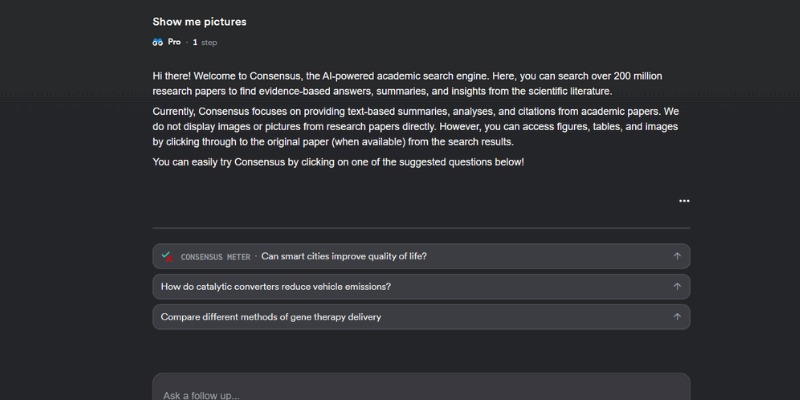Click the arrow on smart cities suggestion
Screen dimensions: 800x400
click(677, 256)
